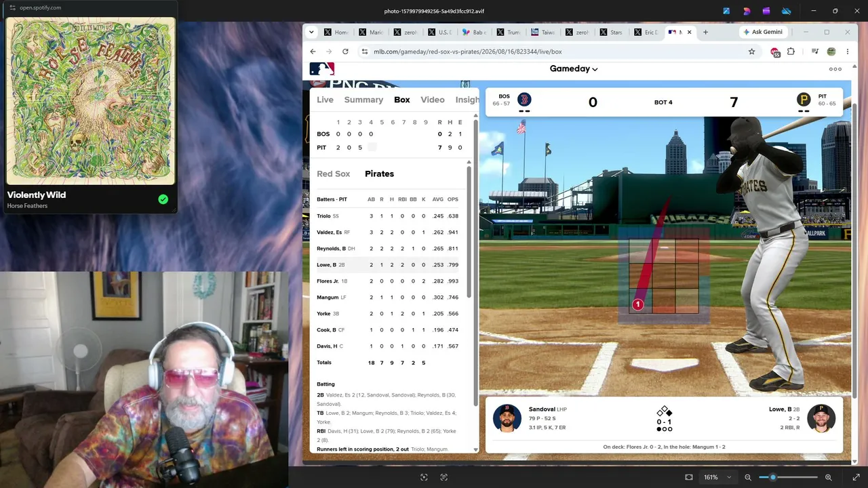Click the visual search icon in photo viewer
The width and height of the screenshot is (868, 488).
[x=424, y=477]
